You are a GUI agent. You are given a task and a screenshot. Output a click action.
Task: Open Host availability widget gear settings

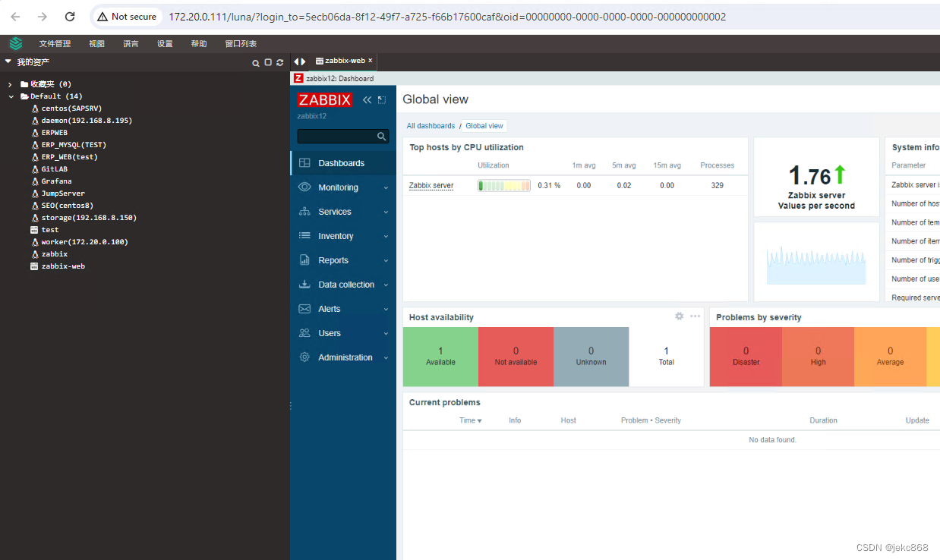click(680, 316)
